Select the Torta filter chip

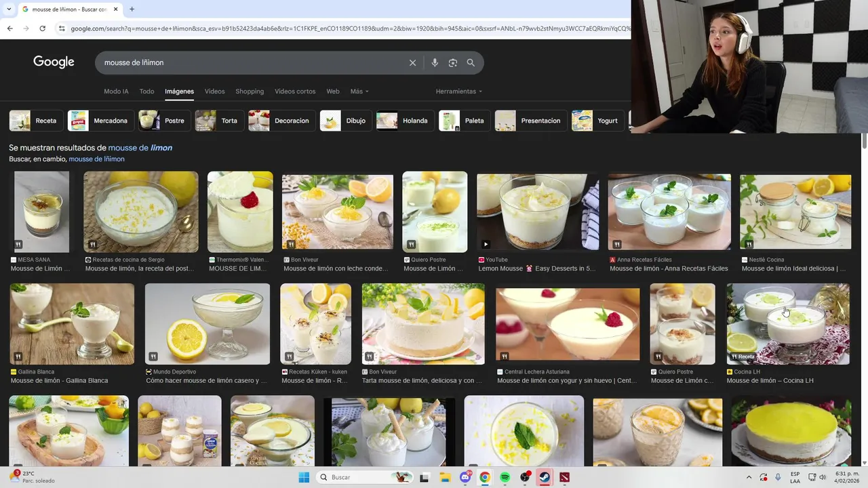pos(219,121)
